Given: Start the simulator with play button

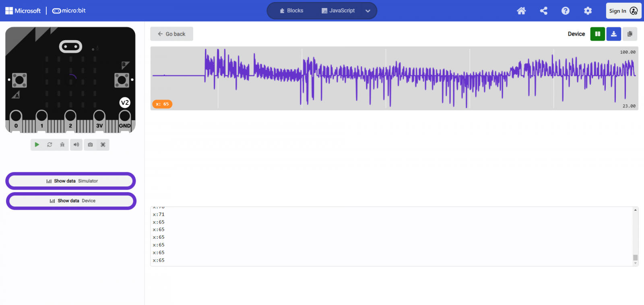Looking at the screenshot, I should [x=37, y=145].
